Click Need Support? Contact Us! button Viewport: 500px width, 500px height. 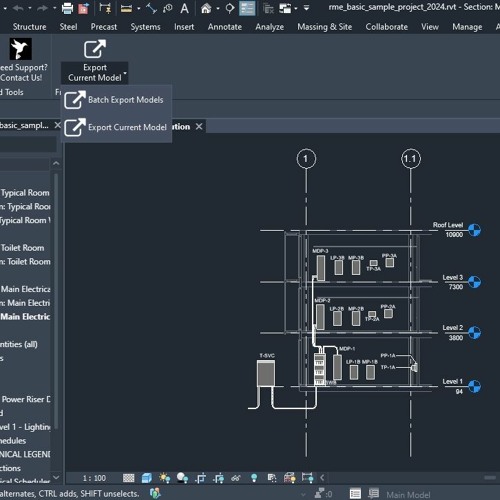click(x=23, y=72)
